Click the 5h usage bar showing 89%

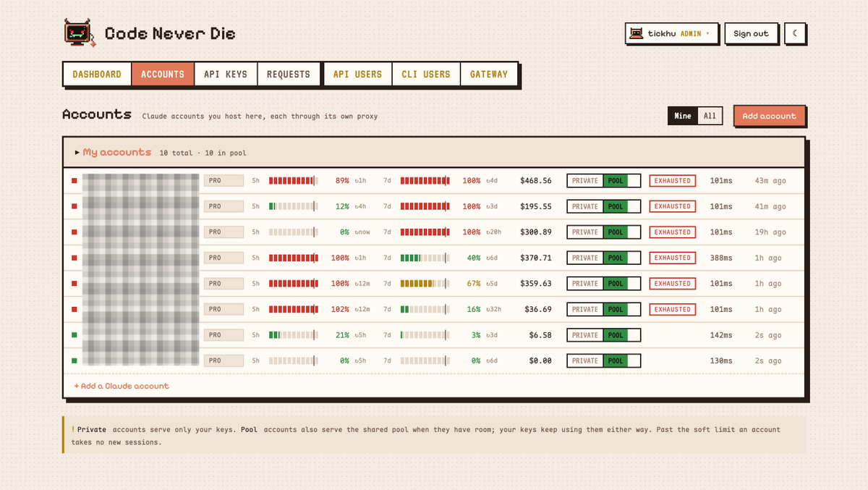coord(294,181)
